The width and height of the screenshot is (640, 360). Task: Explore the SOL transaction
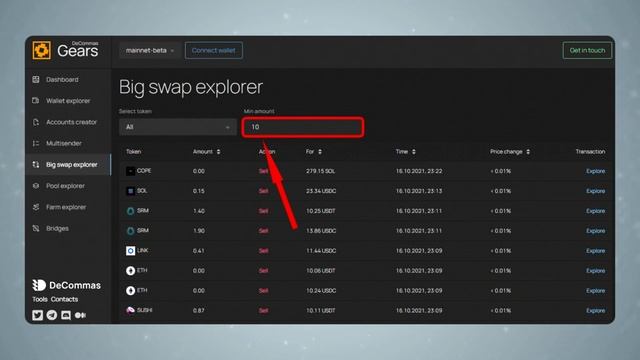click(x=596, y=191)
